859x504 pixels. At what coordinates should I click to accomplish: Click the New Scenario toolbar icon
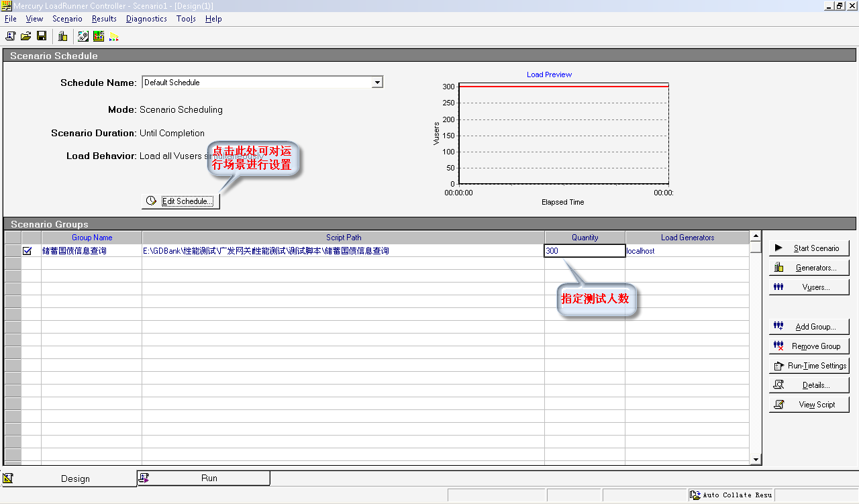(11, 36)
